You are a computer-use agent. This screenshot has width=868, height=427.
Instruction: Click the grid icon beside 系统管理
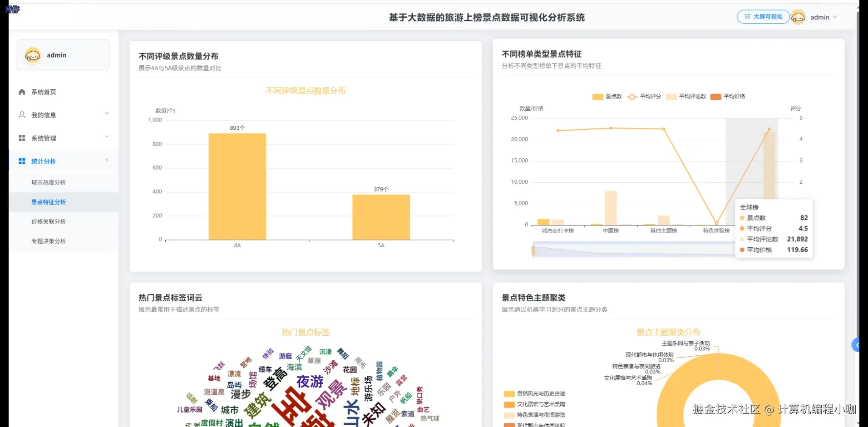click(x=22, y=138)
